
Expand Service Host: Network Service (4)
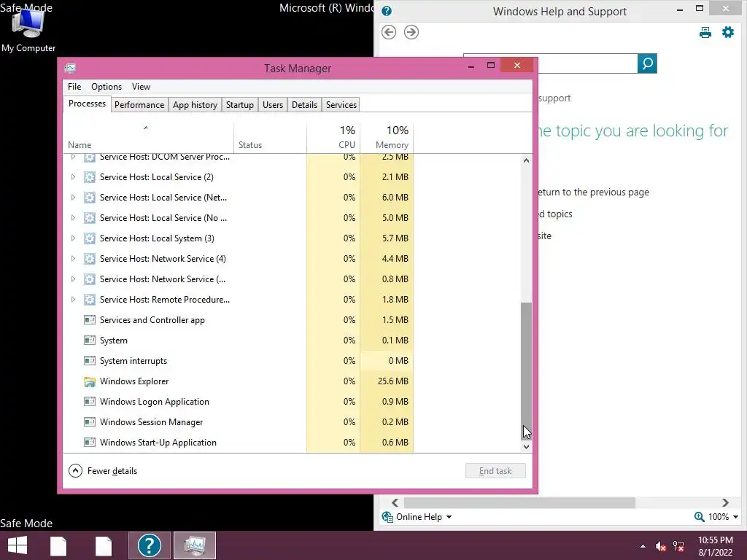click(x=73, y=259)
